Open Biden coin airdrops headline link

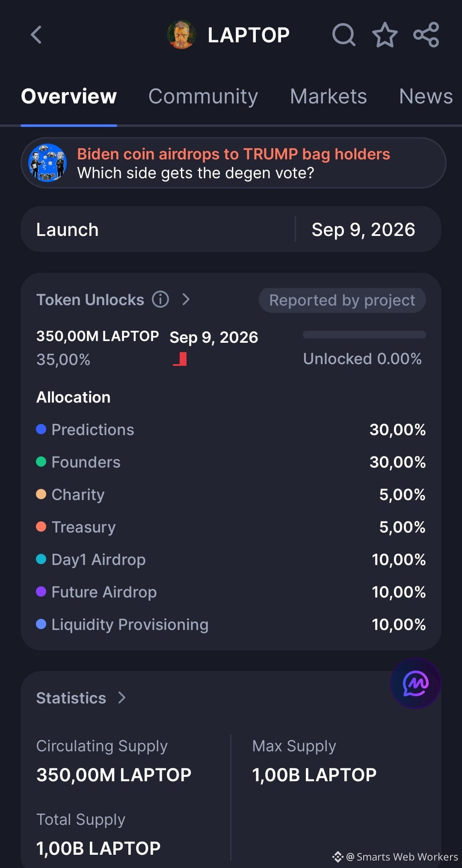tap(234, 154)
